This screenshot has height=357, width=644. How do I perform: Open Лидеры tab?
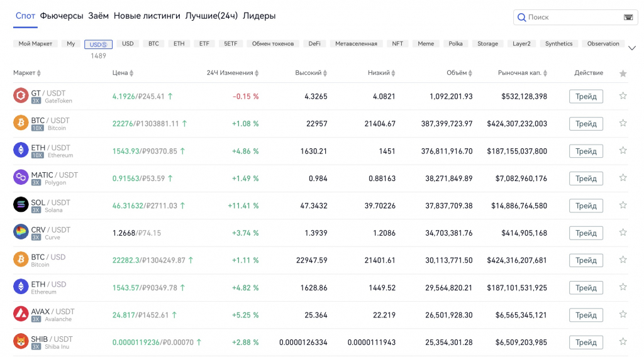[259, 16]
